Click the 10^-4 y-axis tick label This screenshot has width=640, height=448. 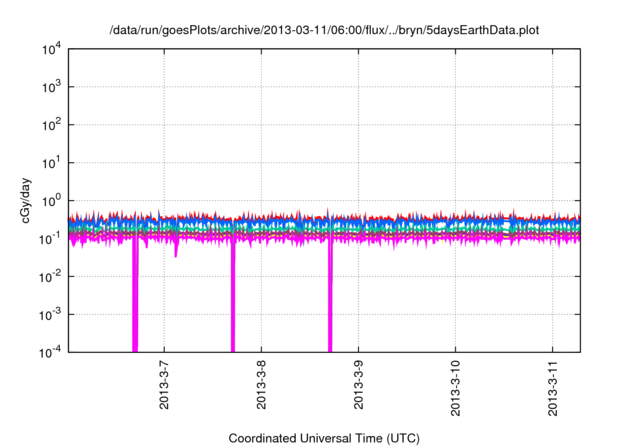pos(50,352)
